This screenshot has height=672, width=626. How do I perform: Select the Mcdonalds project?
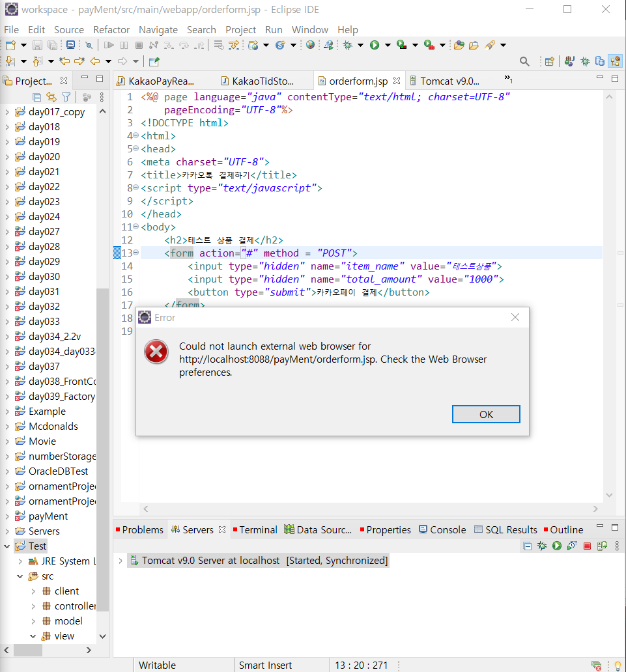53,426
